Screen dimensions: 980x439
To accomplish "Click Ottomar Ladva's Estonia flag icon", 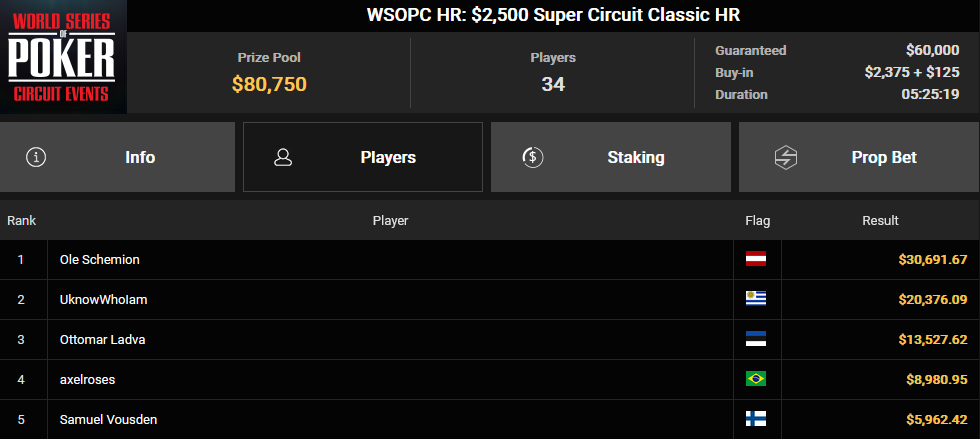I will 756,339.
